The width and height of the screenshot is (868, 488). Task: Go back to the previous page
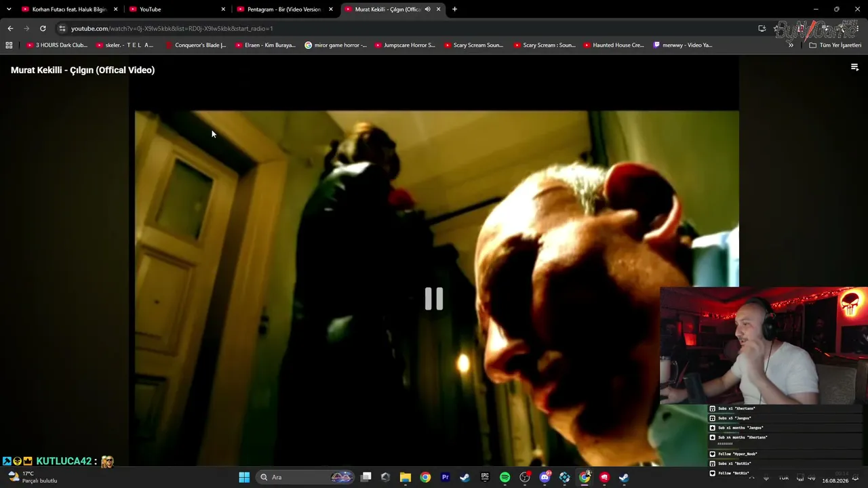click(x=10, y=28)
